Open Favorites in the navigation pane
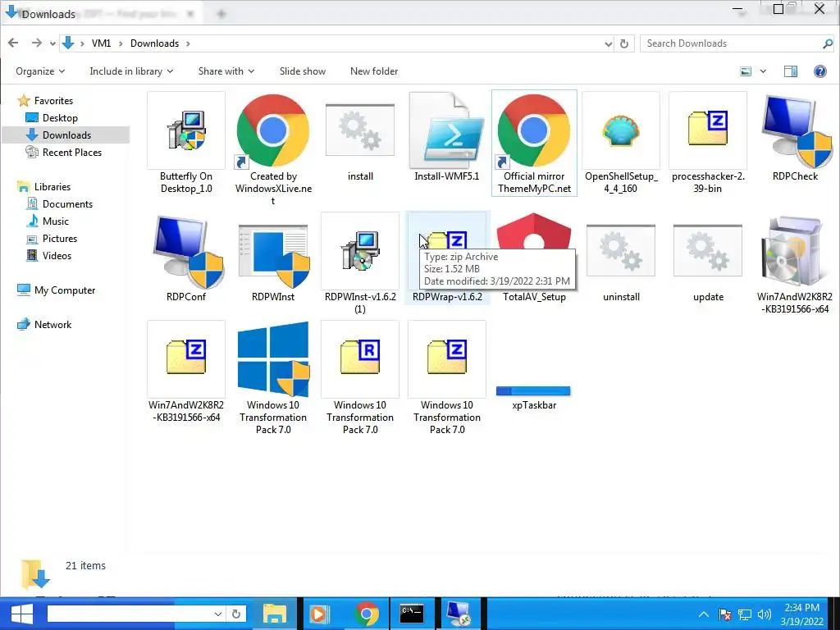 [x=53, y=101]
